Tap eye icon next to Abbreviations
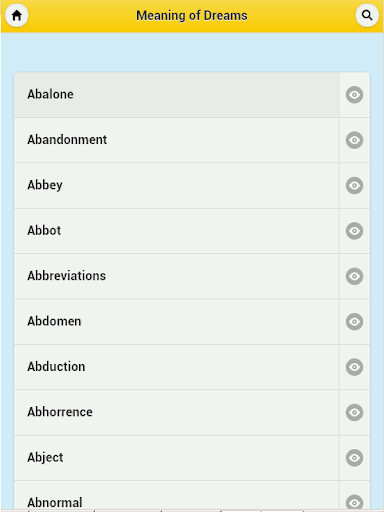Viewport: 384px width, 512px height. coord(354,276)
